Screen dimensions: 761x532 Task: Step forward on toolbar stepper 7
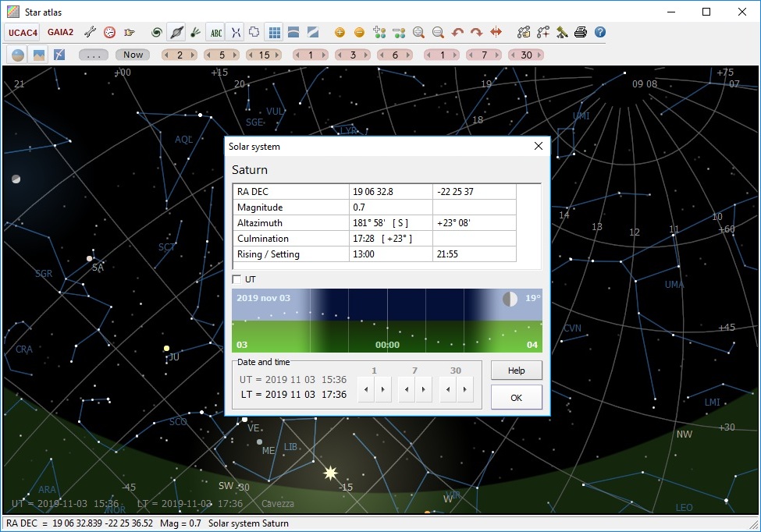click(497, 55)
